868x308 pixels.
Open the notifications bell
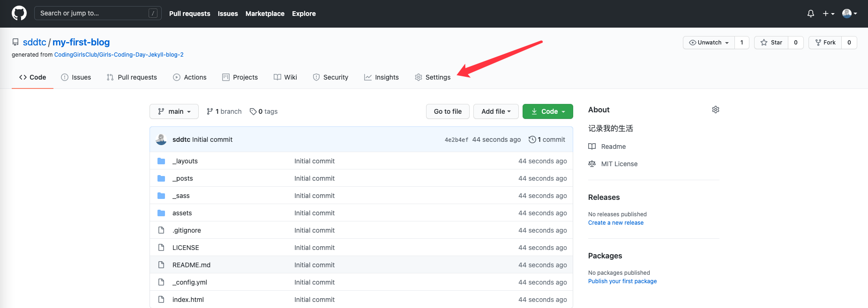[810, 14]
